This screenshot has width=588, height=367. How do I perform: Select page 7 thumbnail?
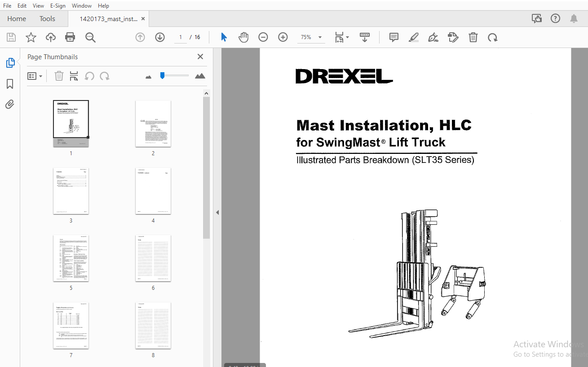coord(71,325)
